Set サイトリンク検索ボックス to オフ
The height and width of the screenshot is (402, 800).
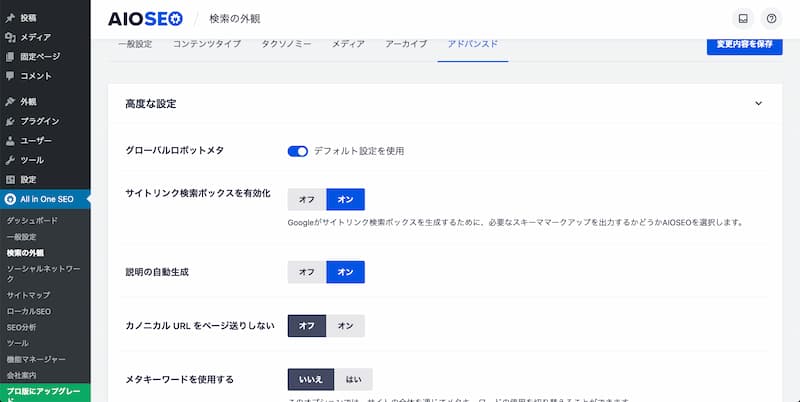coord(307,199)
